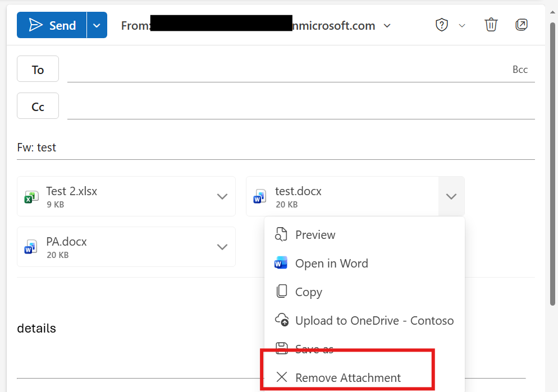Screen dimensions: 558x392
Task: Click the cloud upload OneDrive icon
Action: click(282, 320)
